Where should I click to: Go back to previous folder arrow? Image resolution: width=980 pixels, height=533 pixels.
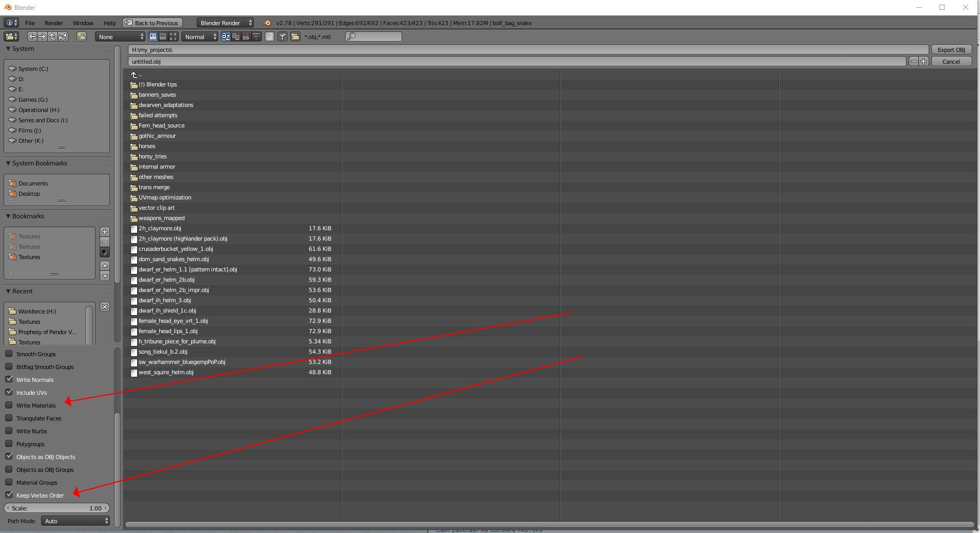pyautogui.click(x=32, y=36)
